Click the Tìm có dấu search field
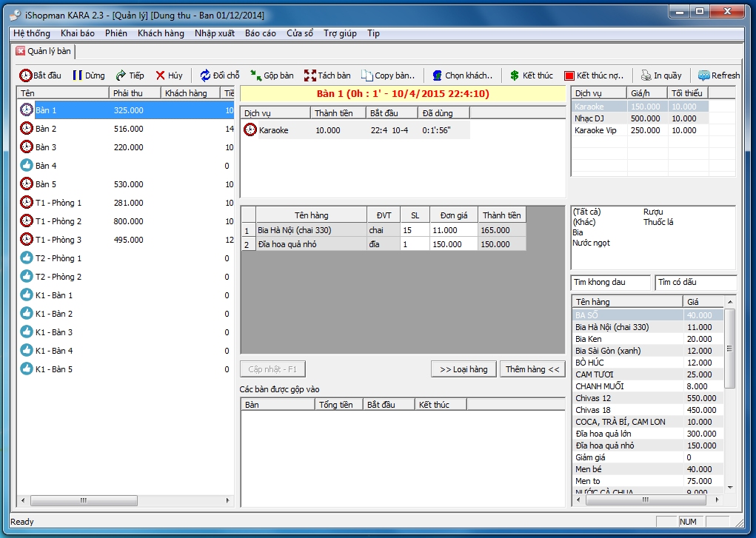Viewport: 756px width, 538px height. click(x=695, y=282)
